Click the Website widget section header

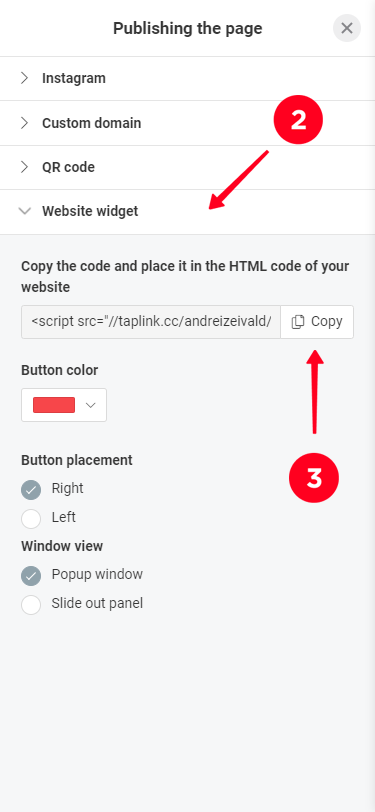tap(188, 211)
